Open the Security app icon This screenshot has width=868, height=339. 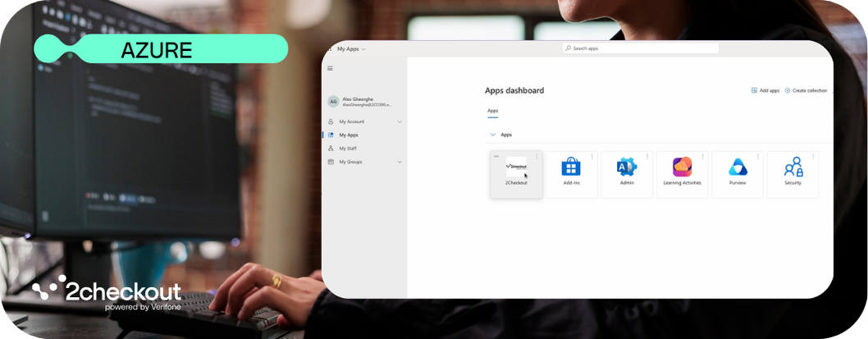tap(793, 167)
